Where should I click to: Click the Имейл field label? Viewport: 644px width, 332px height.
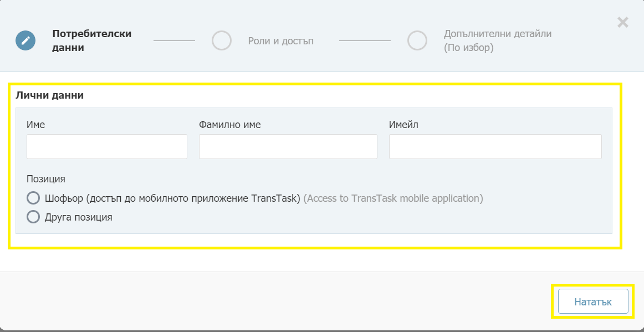click(403, 125)
